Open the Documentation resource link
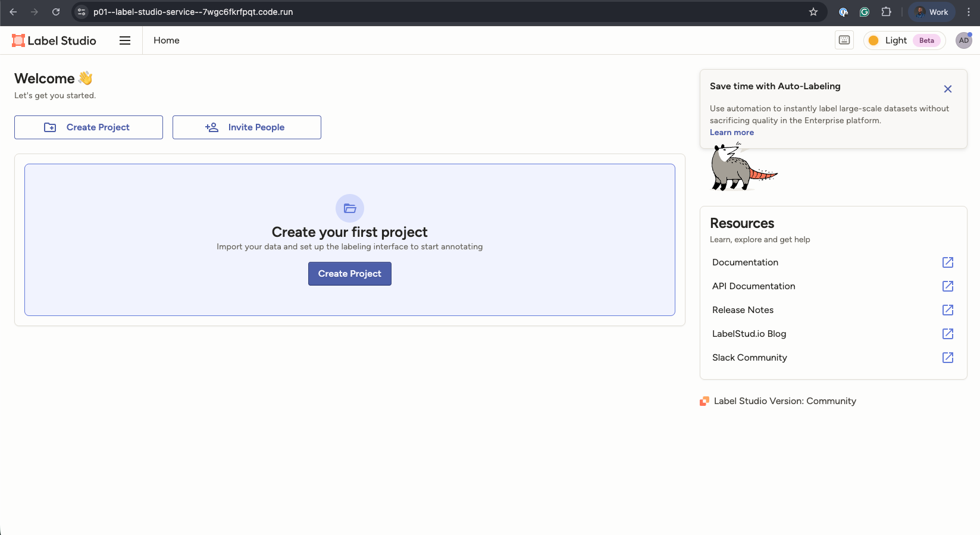This screenshot has height=535, width=980. (745, 262)
